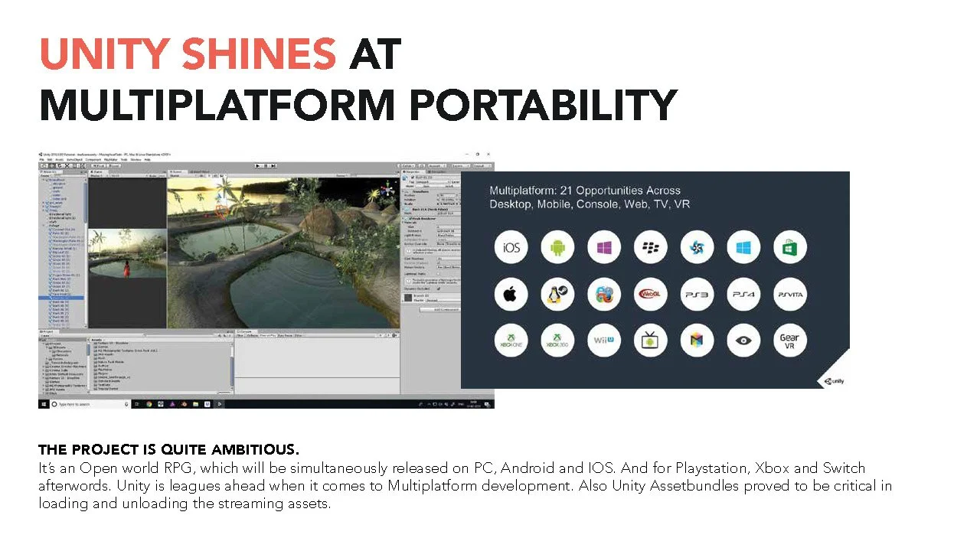Click the Collab button in toolbar

(407, 166)
